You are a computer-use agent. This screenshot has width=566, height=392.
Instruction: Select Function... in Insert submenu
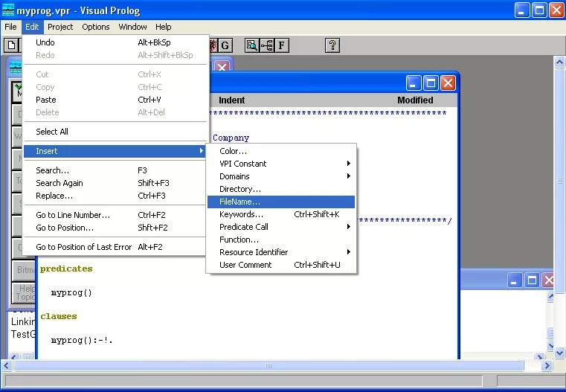pyautogui.click(x=281, y=240)
